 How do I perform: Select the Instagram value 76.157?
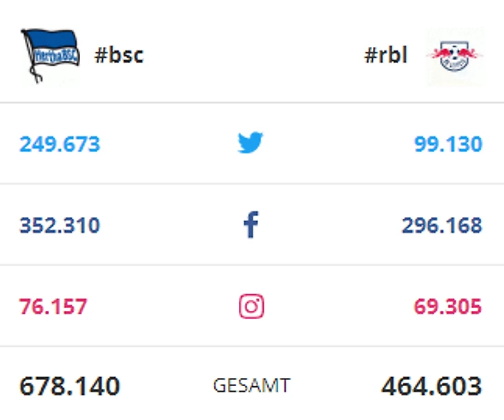53,307
